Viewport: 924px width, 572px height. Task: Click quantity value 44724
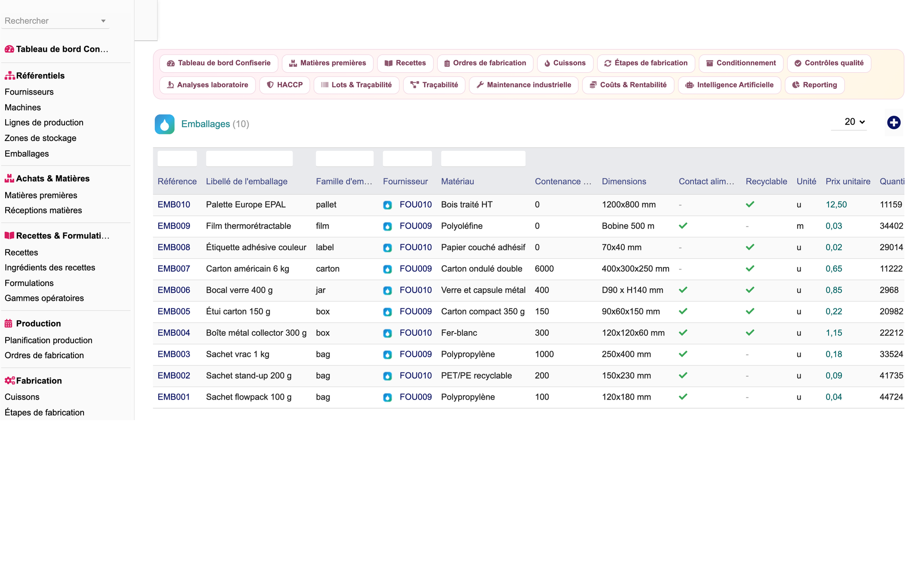891,397
